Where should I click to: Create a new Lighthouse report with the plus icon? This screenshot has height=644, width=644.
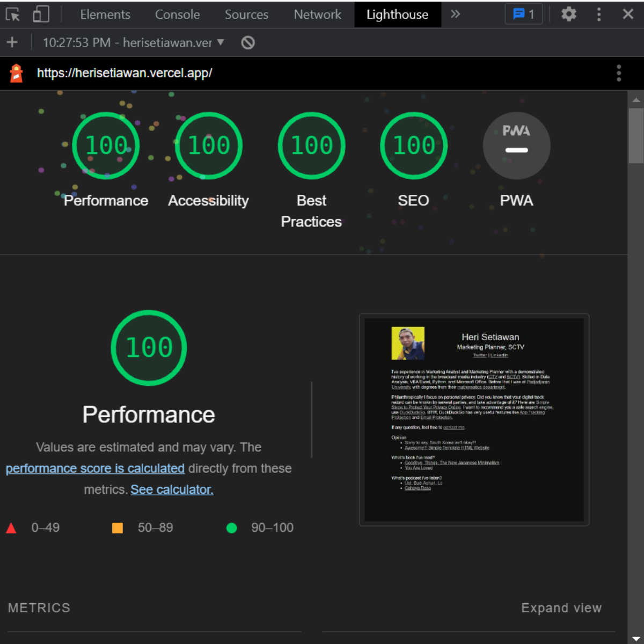pyautogui.click(x=12, y=42)
